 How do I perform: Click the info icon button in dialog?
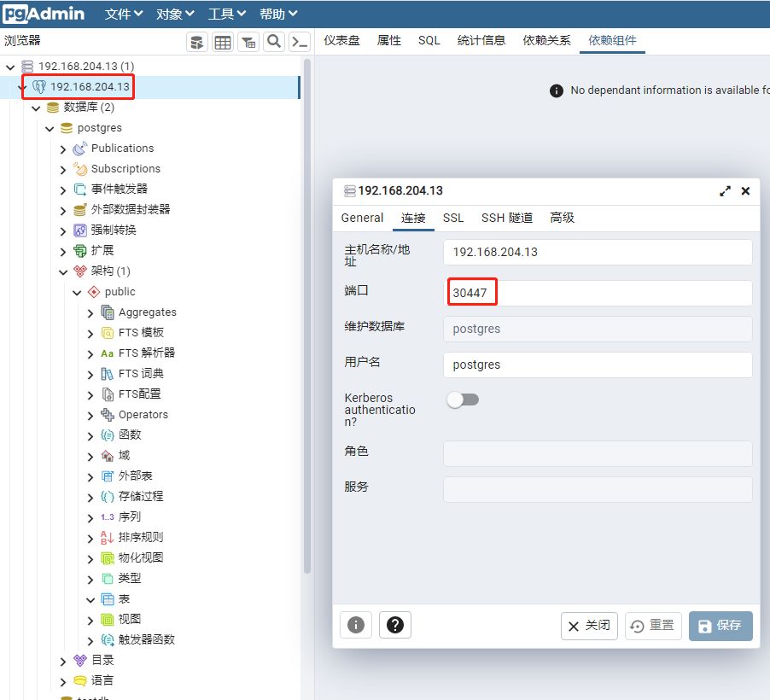(x=356, y=625)
